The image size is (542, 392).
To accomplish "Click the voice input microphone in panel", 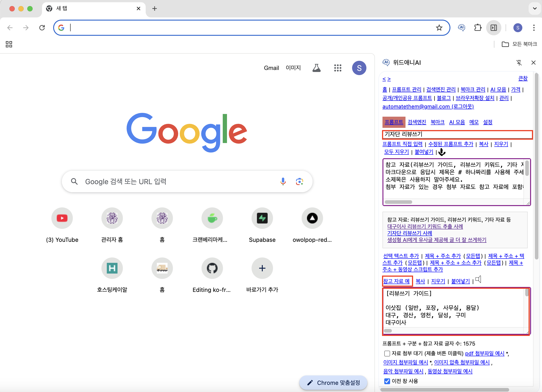I will pyautogui.click(x=442, y=152).
